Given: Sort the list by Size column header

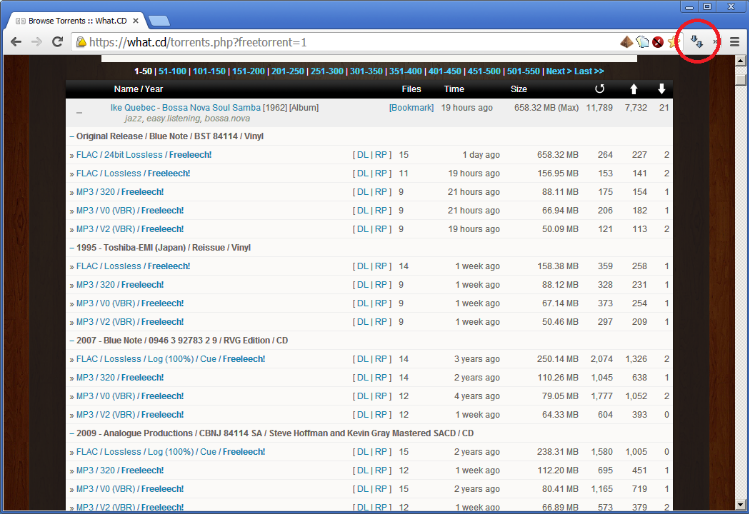Looking at the screenshot, I should pyautogui.click(x=518, y=89).
